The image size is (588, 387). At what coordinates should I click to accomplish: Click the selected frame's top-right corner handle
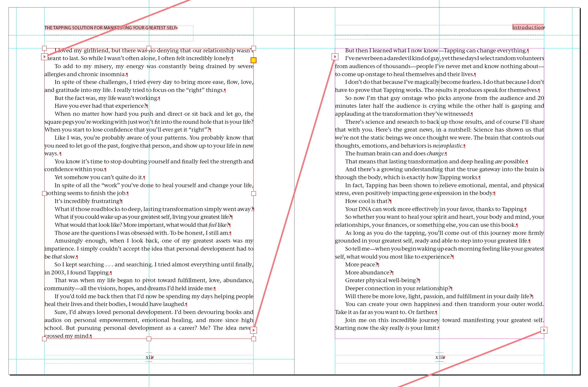254,48
